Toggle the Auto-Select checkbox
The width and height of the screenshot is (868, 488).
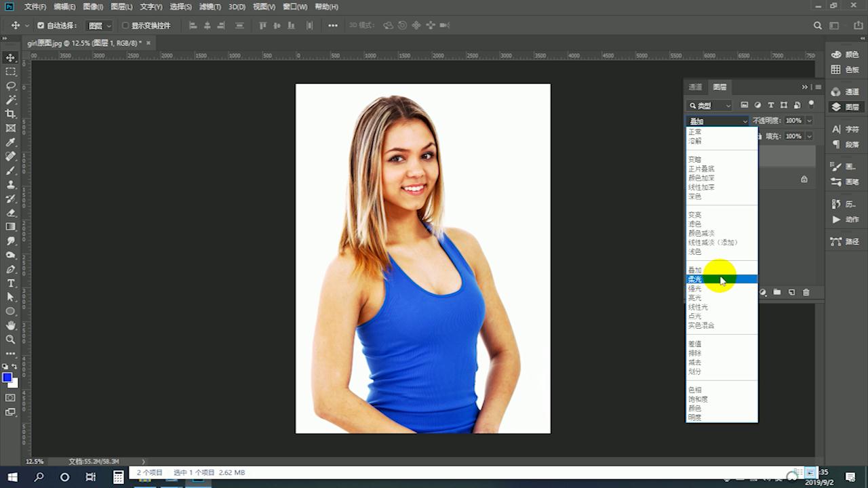pos(41,26)
